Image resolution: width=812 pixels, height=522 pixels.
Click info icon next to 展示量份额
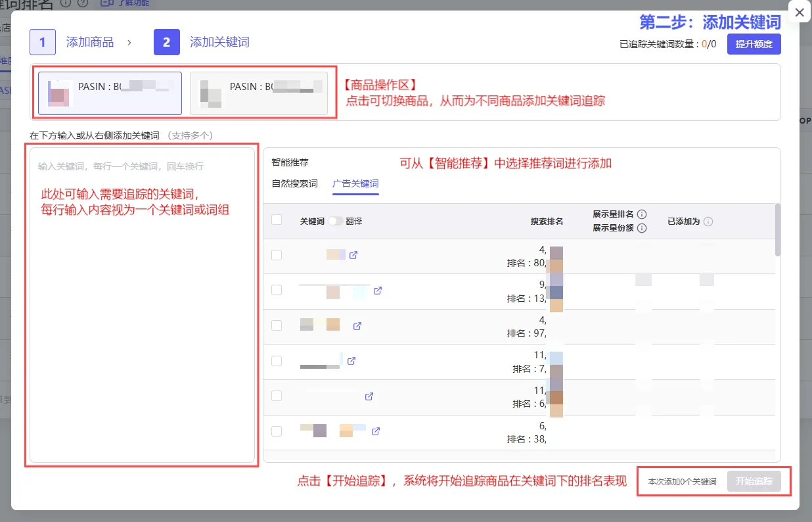tap(642, 228)
